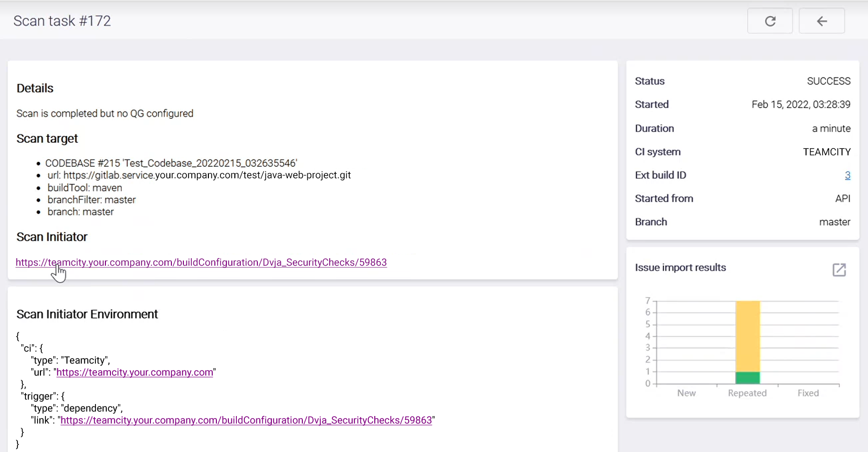Click yellow segment of the Repeated bar
868x452 pixels.
point(748,336)
